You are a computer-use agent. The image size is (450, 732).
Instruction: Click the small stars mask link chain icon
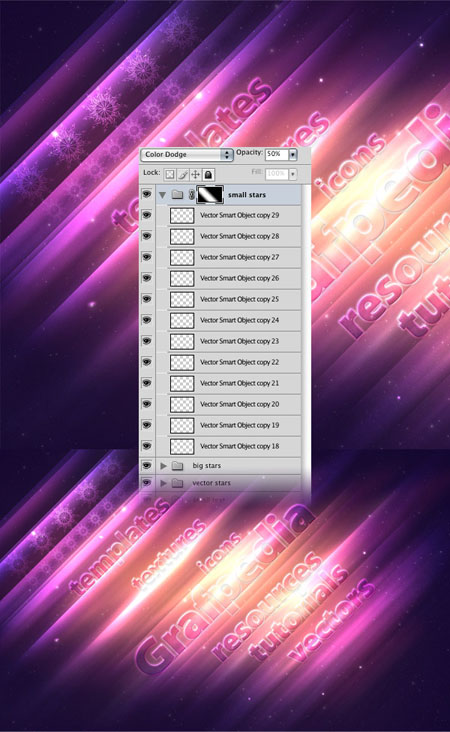tap(191, 195)
